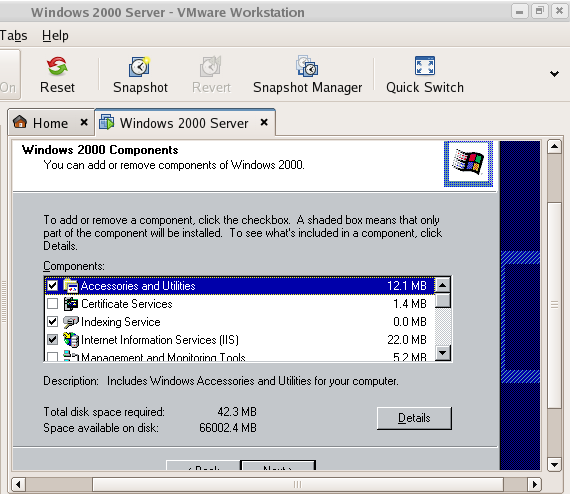The height and width of the screenshot is (494, 570).
Task: Activate Quick Switch mode
Action: tap(425, 75)
